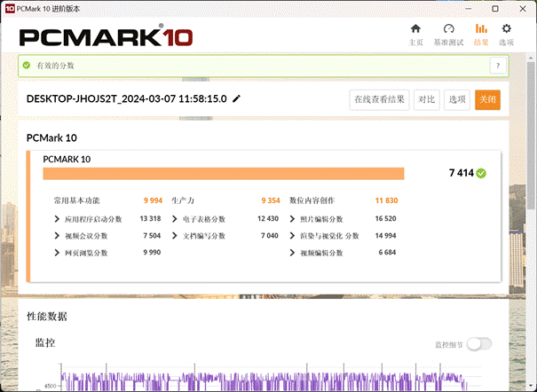Expand the 照片编辑分数 row
Image resolution: width=537 pixels, height=392 pixels.
point(293,219)
